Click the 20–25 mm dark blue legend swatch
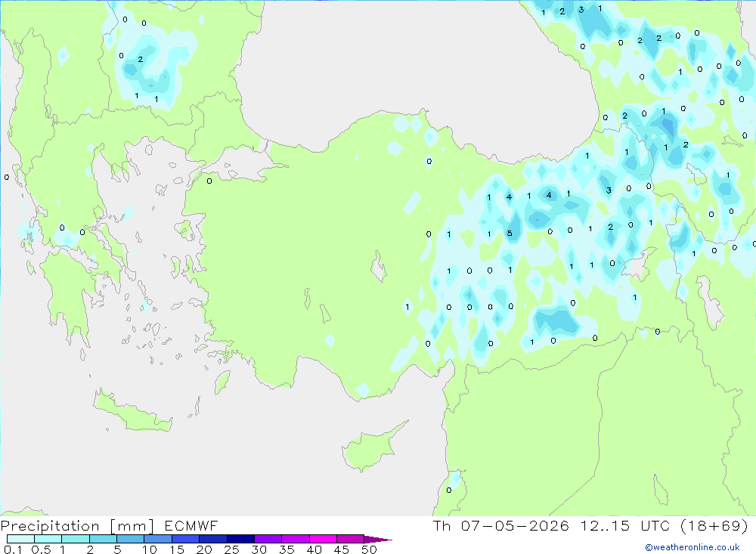Screen dimensions: 756x554 [213, 539]
